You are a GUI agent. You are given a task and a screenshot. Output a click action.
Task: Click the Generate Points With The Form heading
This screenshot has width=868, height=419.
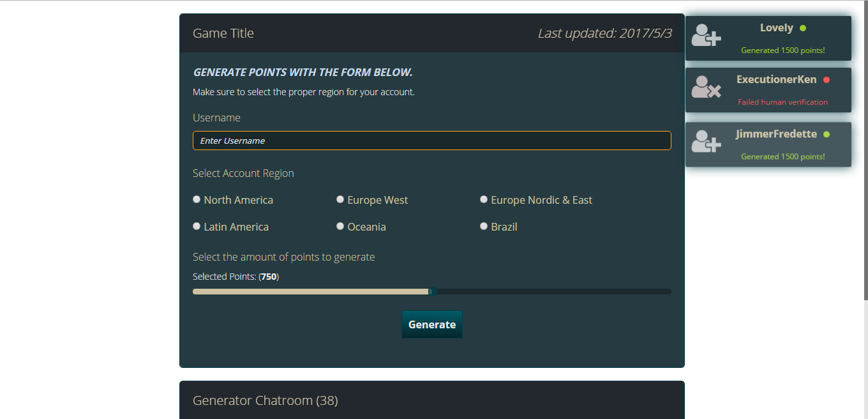[303, 72]
